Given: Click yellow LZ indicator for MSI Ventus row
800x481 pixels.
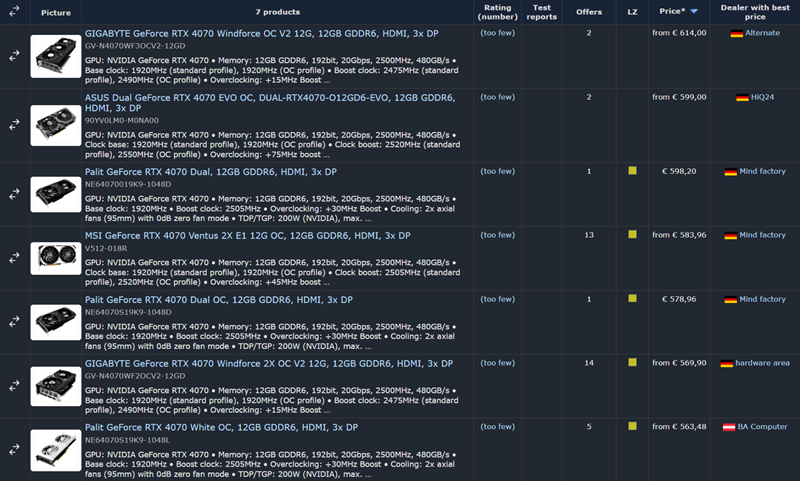Looking at the screenshot, I should pyautogui.click(x=632, y=235).
